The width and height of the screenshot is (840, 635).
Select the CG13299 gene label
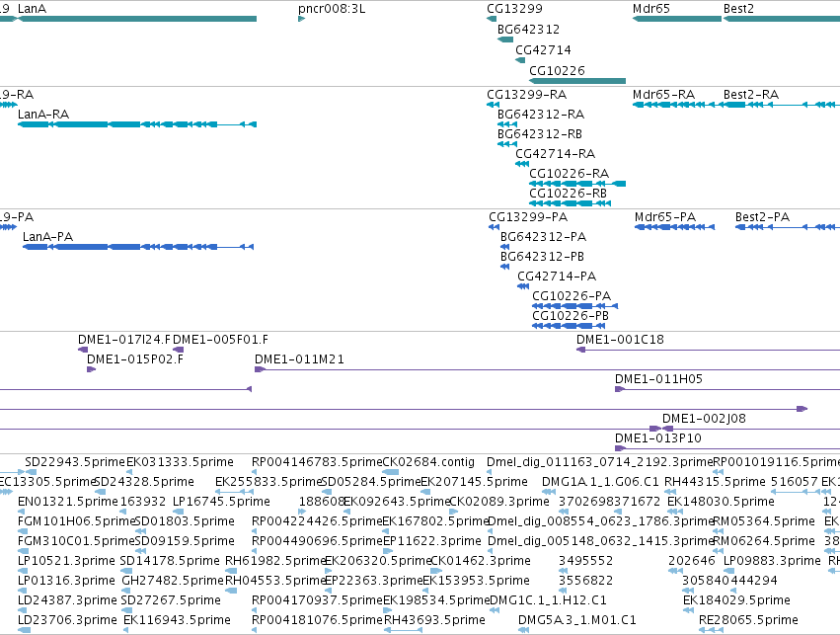coord(514,9)
